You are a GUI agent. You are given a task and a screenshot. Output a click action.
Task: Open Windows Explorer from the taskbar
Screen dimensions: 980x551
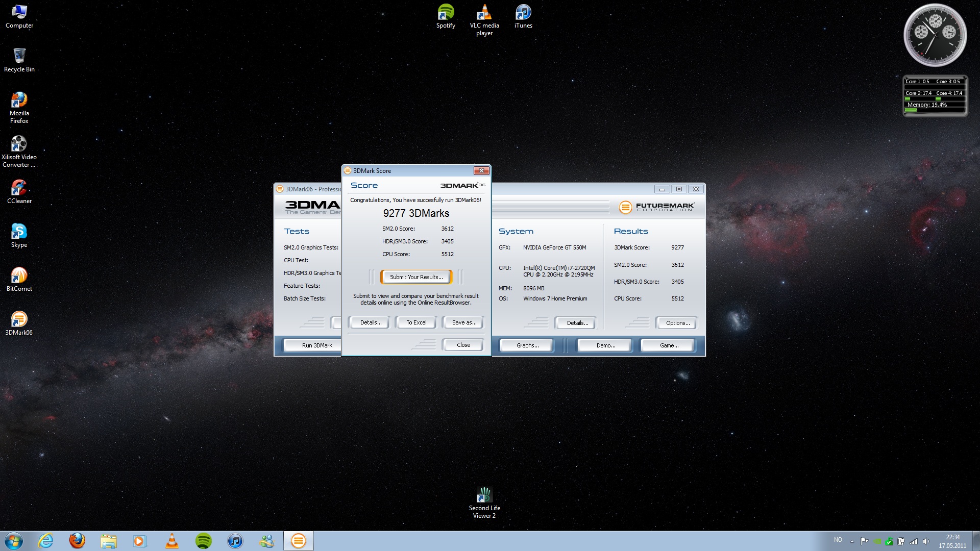[x=109, y=541]
